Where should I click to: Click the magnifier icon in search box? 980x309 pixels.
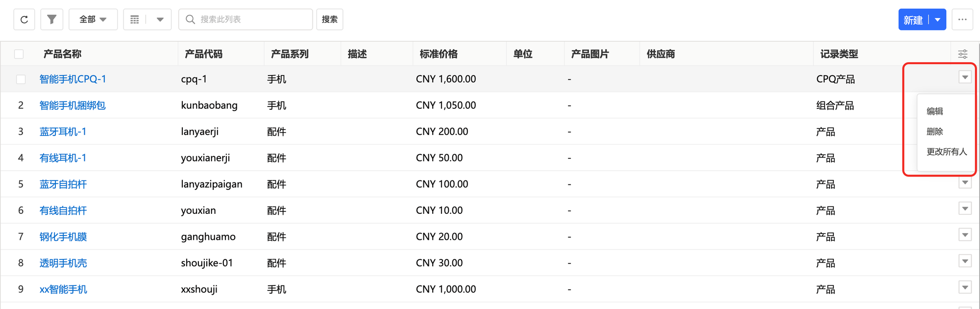190,20
